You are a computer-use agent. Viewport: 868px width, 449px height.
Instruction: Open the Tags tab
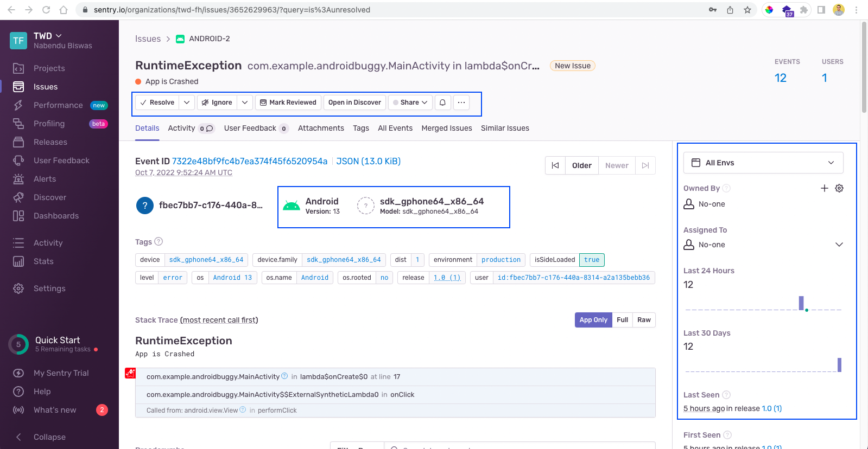click(361, 128)
